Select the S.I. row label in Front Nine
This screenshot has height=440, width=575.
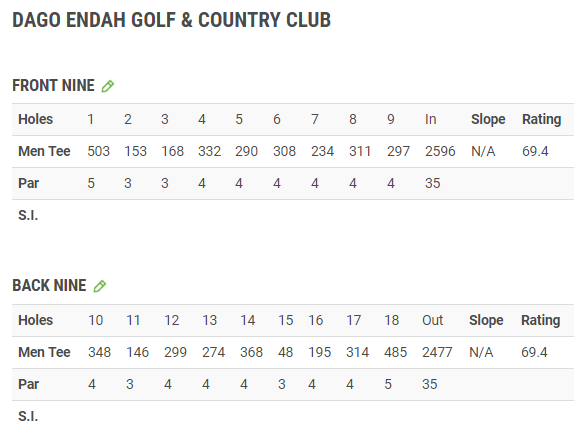point(28,215)
